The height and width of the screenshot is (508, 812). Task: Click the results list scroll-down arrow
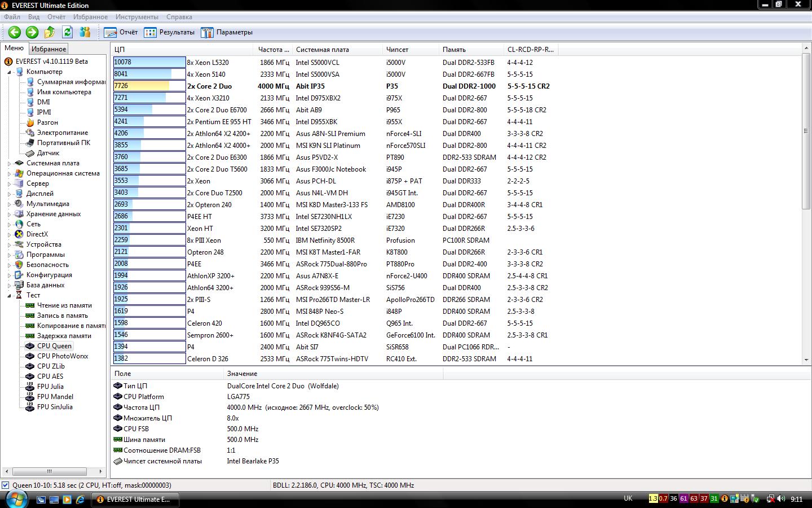(x=806, y=360)
